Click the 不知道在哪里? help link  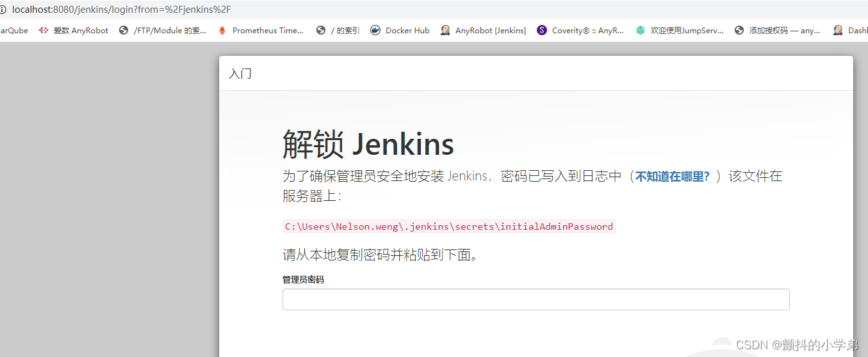pos(672,177)
